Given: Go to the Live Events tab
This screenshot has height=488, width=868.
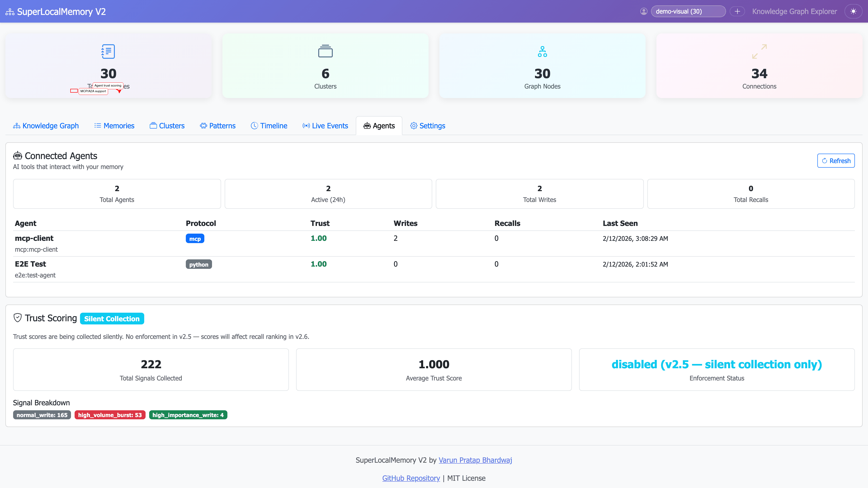Looking at the screenshot, I should 325,126.
